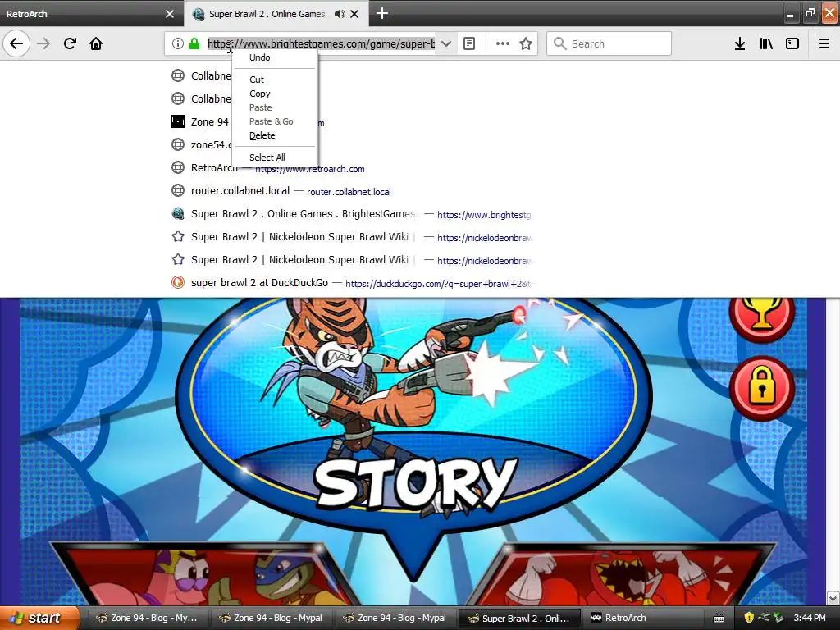The height and width of the screenshot is (630, 840).
Task: Click the on-screen keyboard tray icon
Action: pyautogui.click(x=719, y=619)
